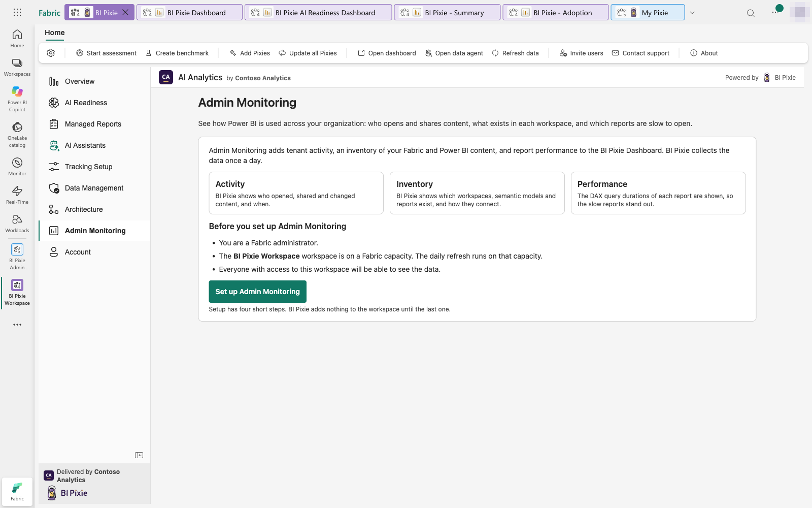This screenshot has height=508, width=812.
Task: Show more left rail options ellipsis
Action: 17,325
